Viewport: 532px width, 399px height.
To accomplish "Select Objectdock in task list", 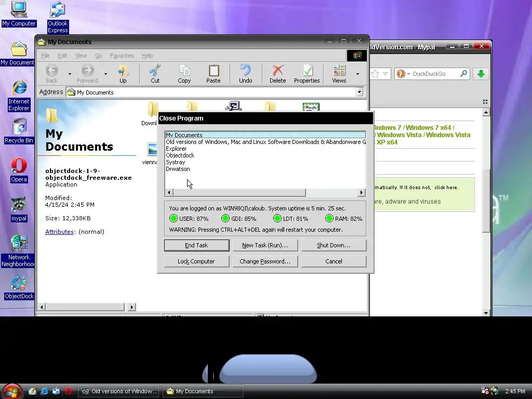I will 265,155.
